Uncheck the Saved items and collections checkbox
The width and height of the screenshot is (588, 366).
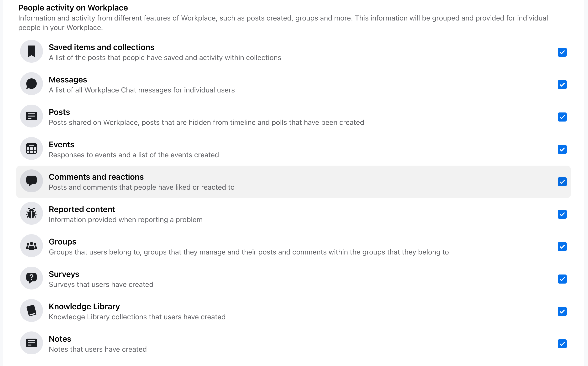tap(562, 52)
